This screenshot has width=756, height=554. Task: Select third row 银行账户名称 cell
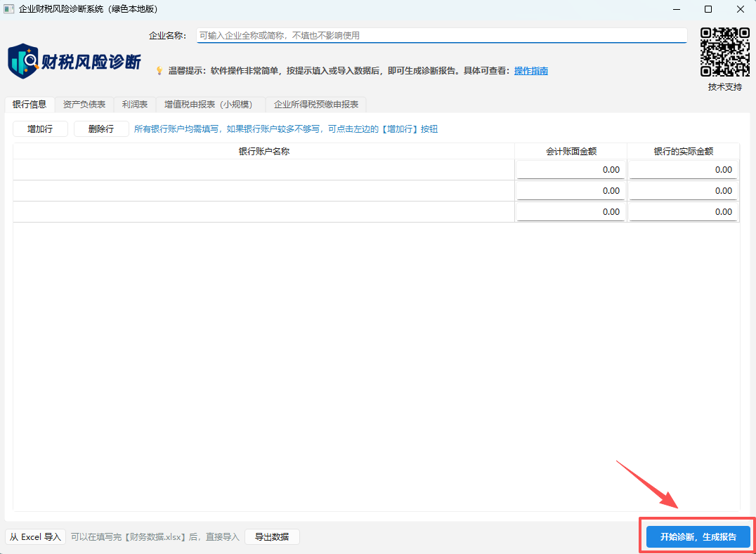[x=263, y=212]
